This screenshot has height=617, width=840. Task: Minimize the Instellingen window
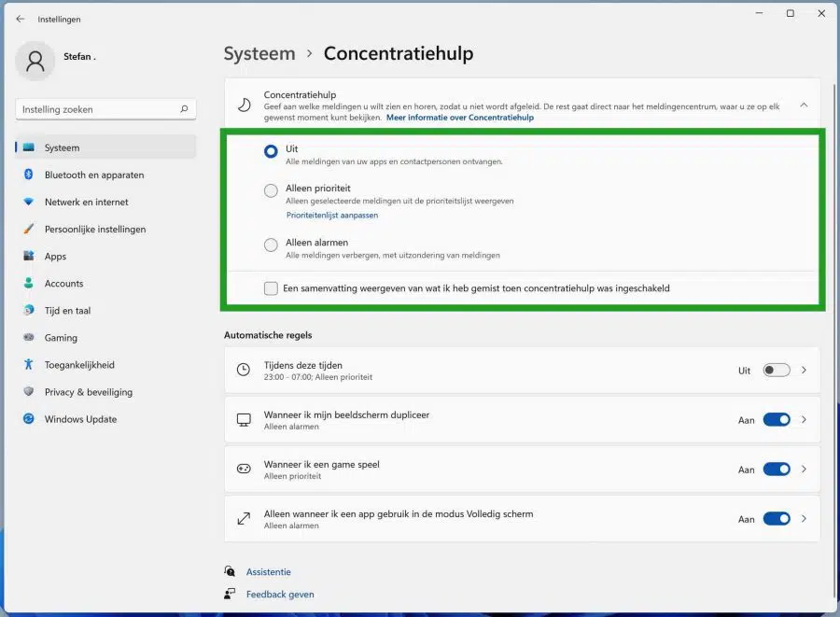(x=759, y=13)
